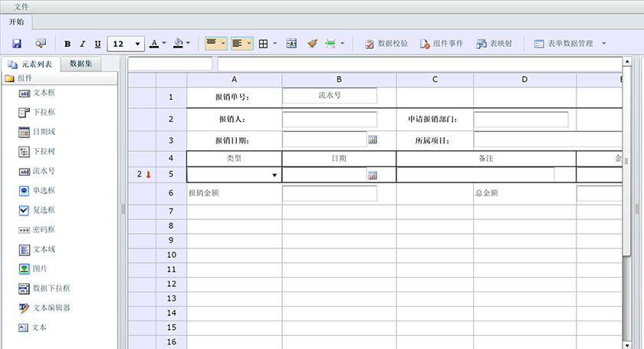Image resolution: width=644 pixels, height=349 pixels.
Task: Apply the background fill bucket icon
Action: click(178, 43)
